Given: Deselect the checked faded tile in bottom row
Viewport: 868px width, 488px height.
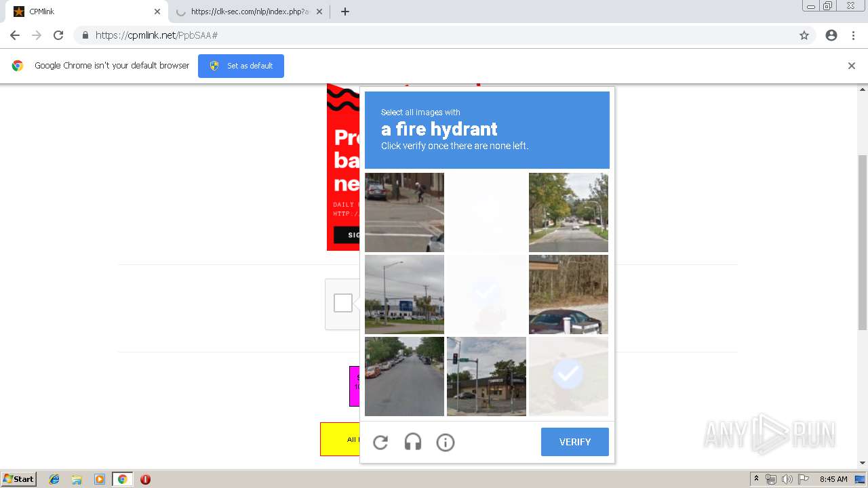Looking at the screenshot, I should pos(568,376).
